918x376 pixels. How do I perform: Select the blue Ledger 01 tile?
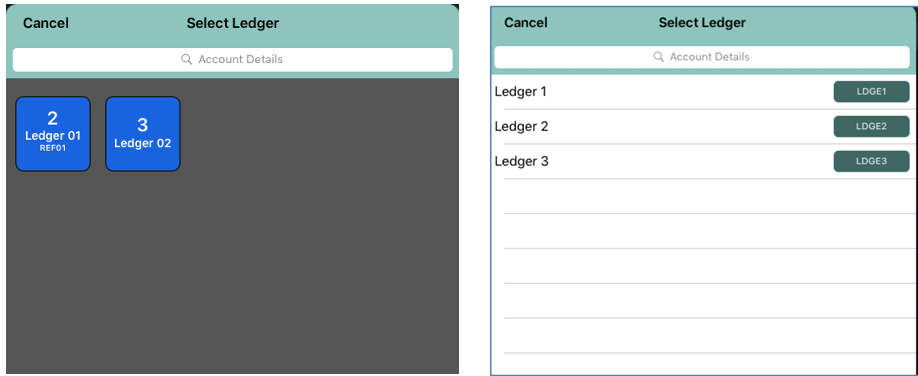(53, 134)
